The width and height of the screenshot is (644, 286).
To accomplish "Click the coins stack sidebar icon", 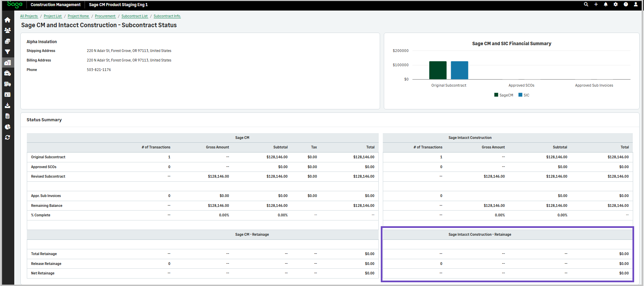I will 7,41.
